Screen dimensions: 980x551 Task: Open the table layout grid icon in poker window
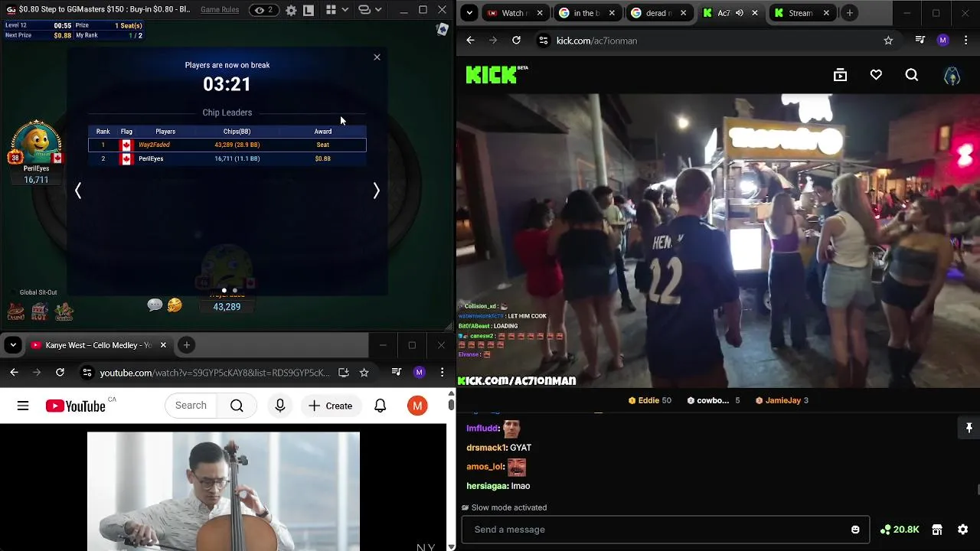pyautogui.click(x=331, y=10)
